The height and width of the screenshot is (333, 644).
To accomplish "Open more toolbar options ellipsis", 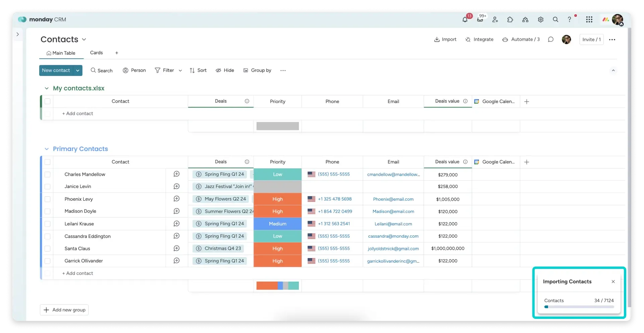I will [x=283, y=70].
